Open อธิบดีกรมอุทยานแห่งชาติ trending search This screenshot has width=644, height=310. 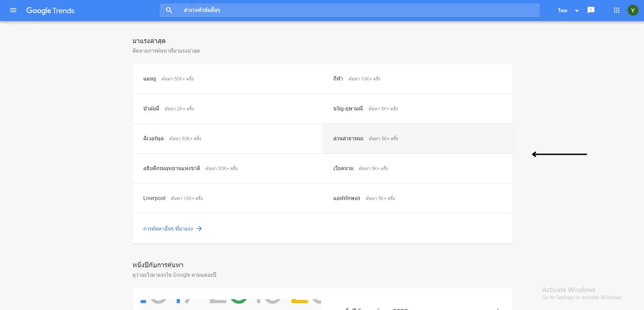172,168
